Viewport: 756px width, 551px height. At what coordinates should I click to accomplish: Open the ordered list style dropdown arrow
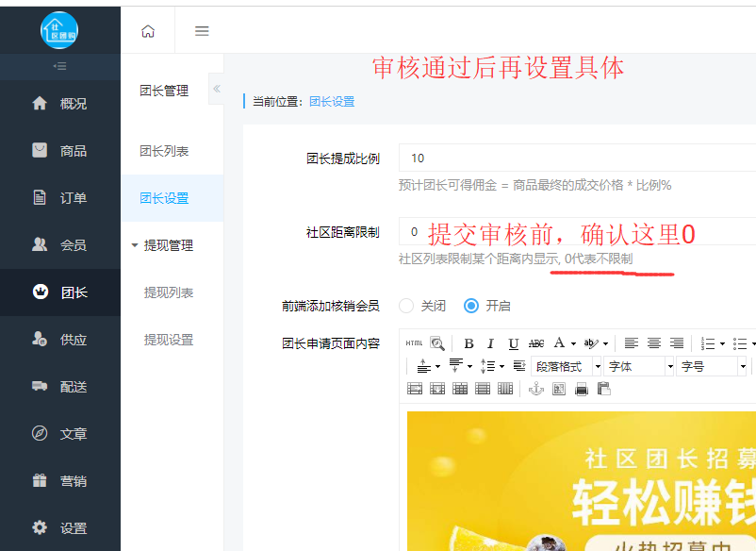coord(722,344)
